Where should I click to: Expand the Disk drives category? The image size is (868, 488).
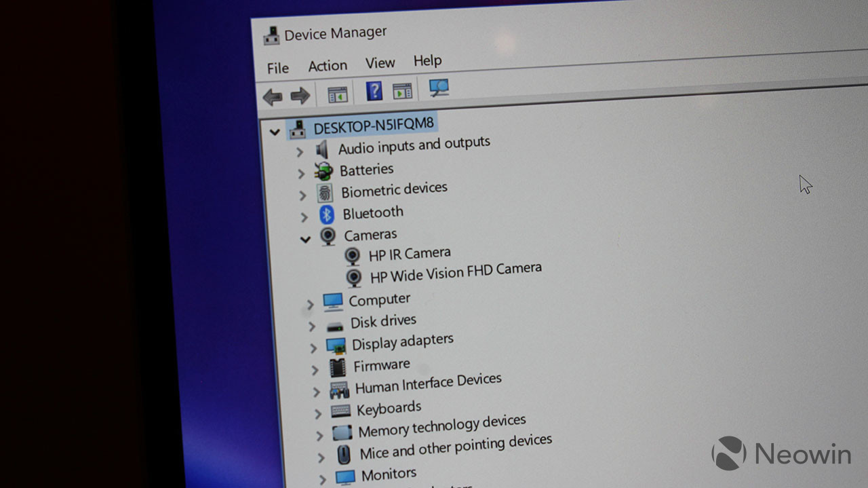(x=312, y=326)
